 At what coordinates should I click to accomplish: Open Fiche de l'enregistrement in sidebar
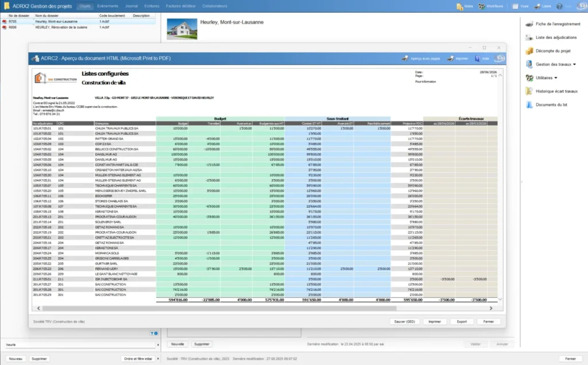point(553,24)
